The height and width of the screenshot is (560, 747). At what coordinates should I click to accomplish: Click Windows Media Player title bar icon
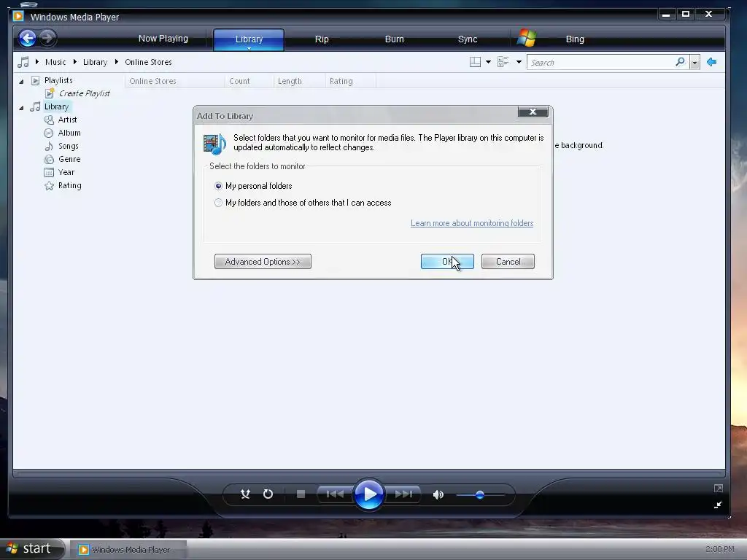18,16
